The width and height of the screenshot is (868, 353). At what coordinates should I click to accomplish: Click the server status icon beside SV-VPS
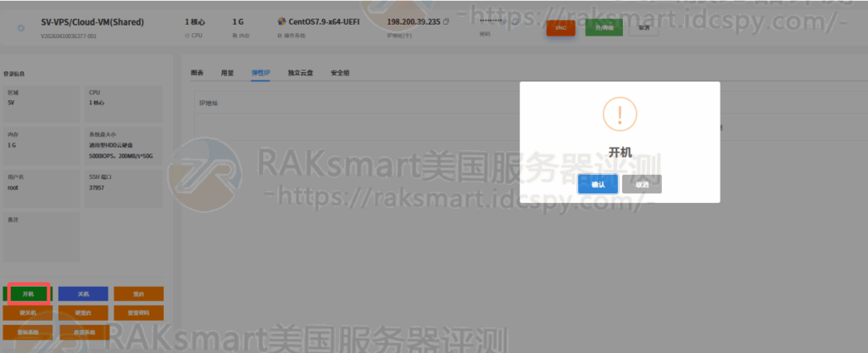(x=21, y=27)
